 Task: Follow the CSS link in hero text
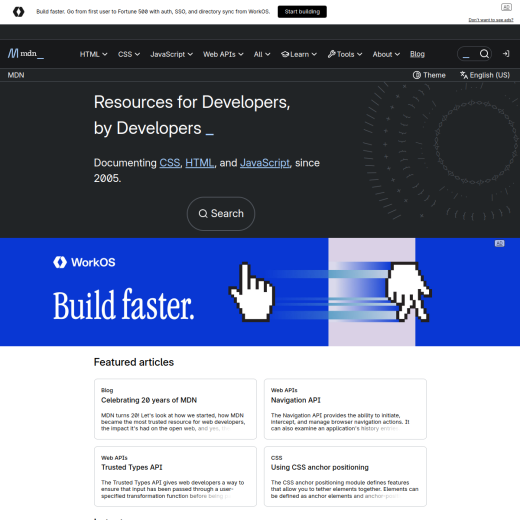(x=170, y=163)
